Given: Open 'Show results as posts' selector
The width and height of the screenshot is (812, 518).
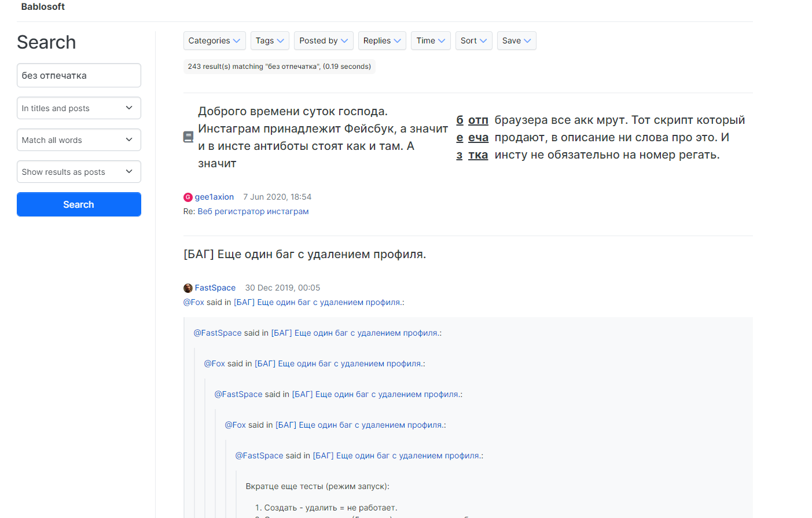Looking at the screenshot, I should point(79,172).
